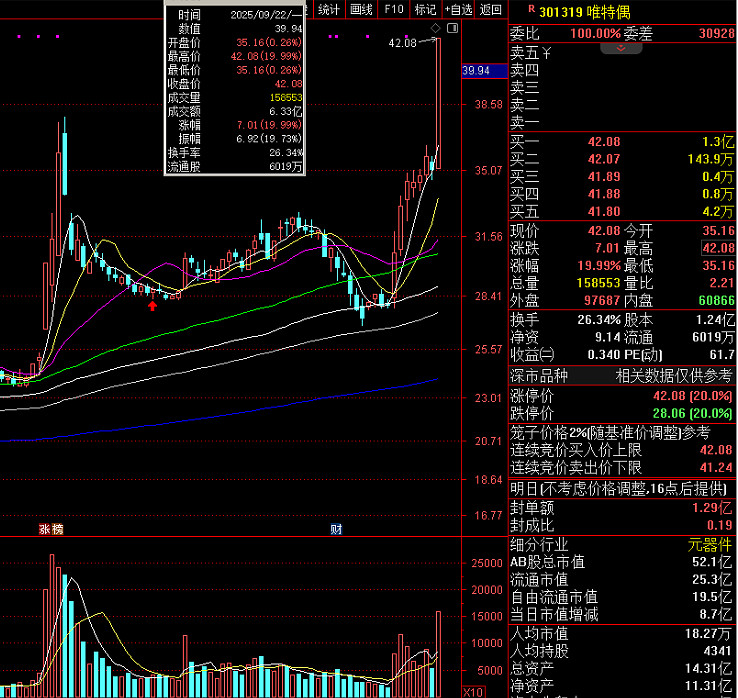The width and height of the screenshot is (738, 698).
Task: Click 元器件 industry link
Action: 709,545
